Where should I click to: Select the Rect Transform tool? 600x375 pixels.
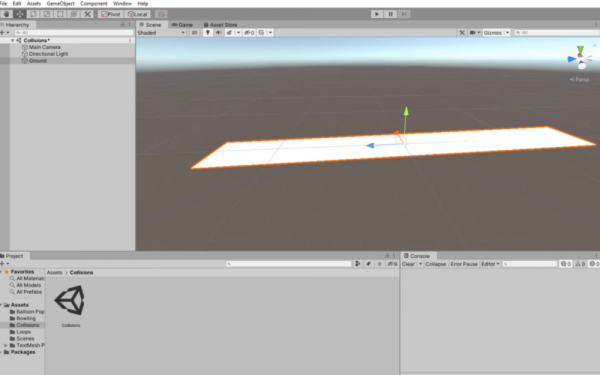tap(60, 14)
